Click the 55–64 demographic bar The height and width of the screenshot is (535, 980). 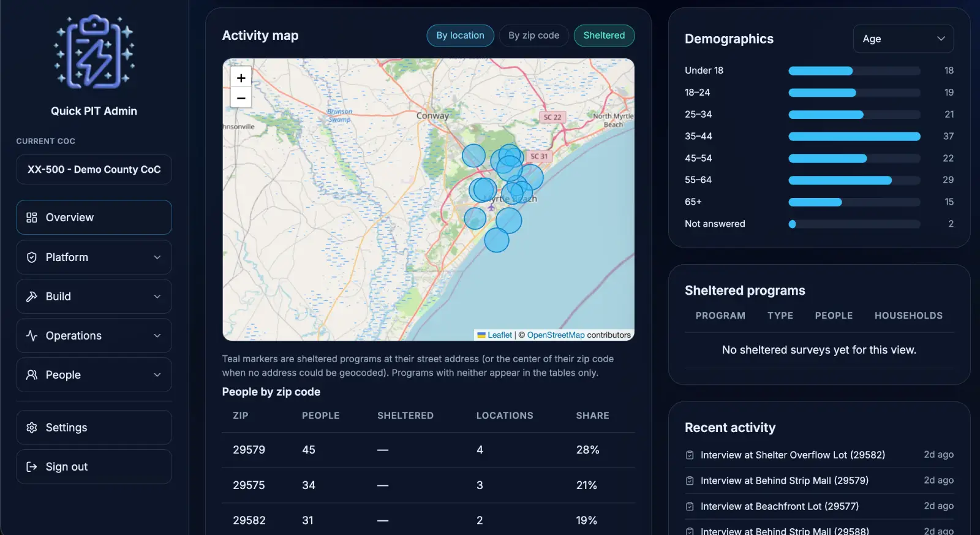click(854, 180)
